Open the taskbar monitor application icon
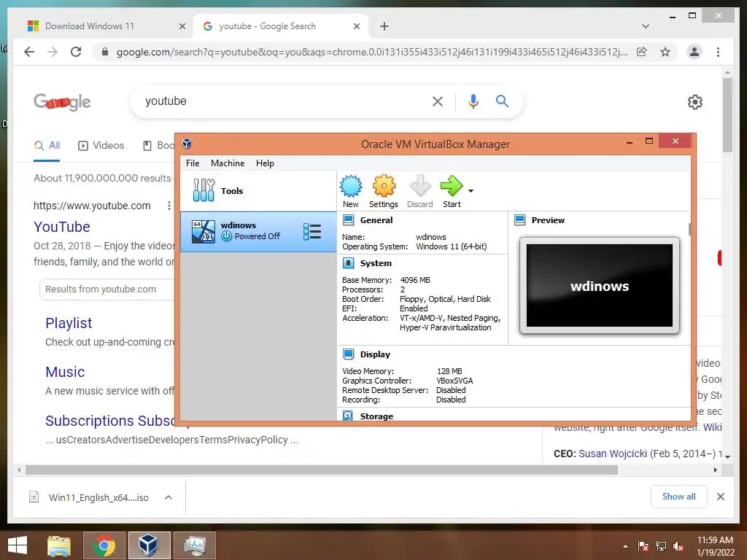This screenshot has height=560, width=747. pyautogui.click(x=194, y=545)
